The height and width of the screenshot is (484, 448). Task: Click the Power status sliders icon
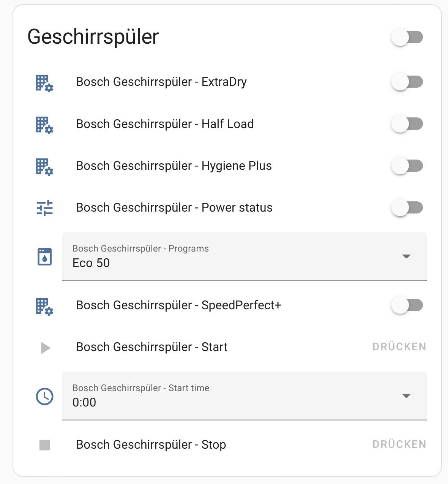coord(44,208)
